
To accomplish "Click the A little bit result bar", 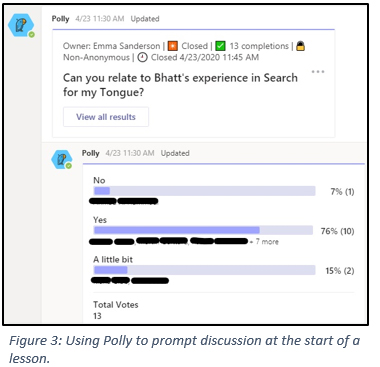I will tap(204, 270).
